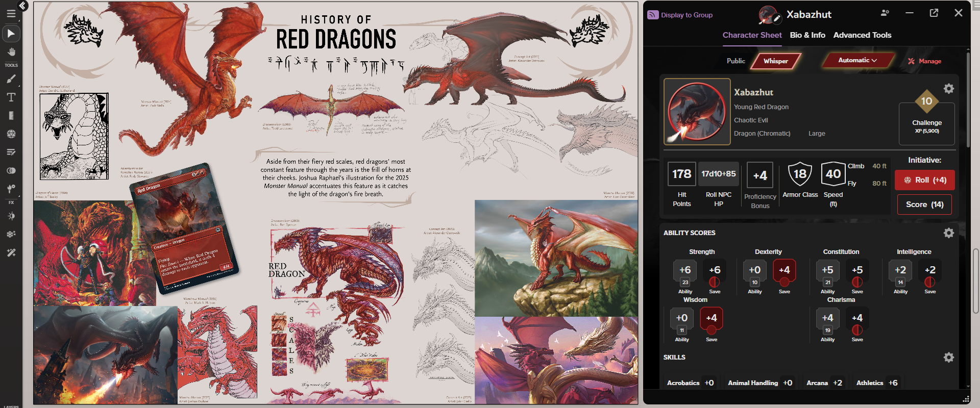Roll Wisdom ability check +0
The image size is (980, 408).
pyautogui.click(x=682, y=318)
